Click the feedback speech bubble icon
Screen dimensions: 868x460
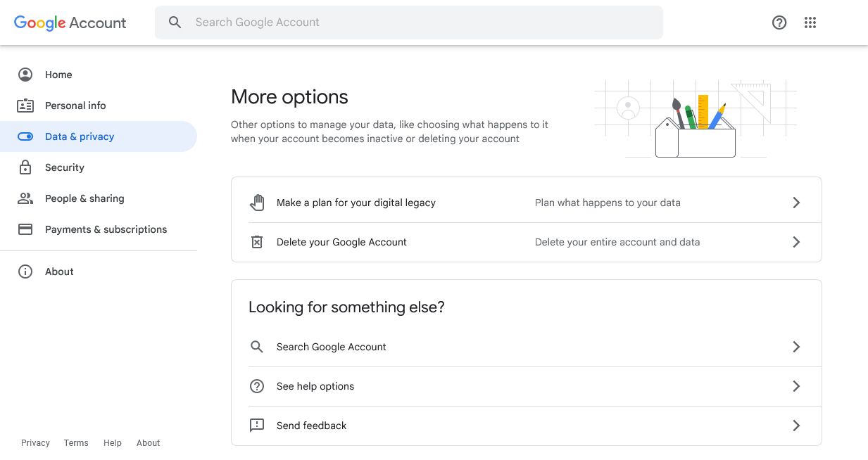pos(257,426)
